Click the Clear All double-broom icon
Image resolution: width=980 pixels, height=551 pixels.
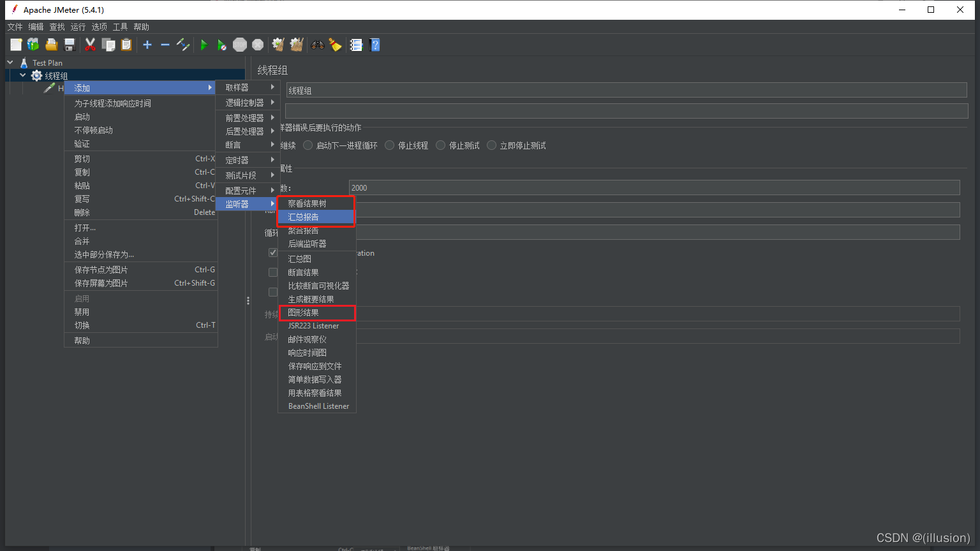click(x=297, y=45)
